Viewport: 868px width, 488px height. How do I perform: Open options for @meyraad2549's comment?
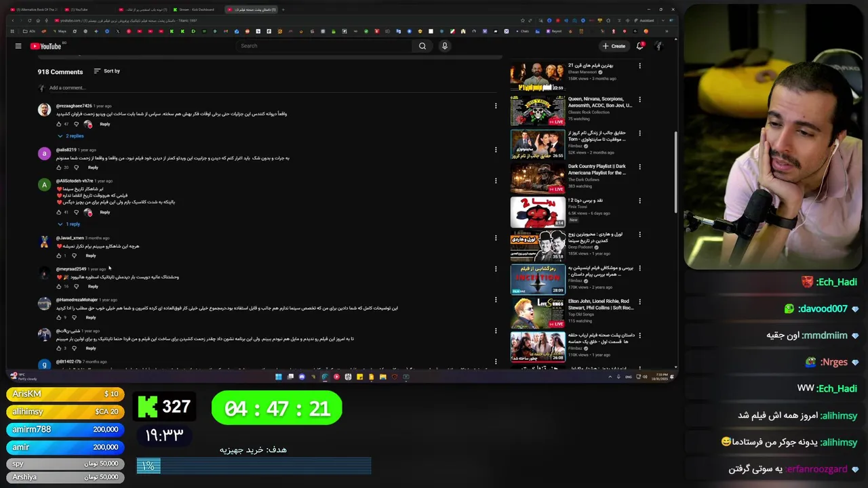pos(496,269)
